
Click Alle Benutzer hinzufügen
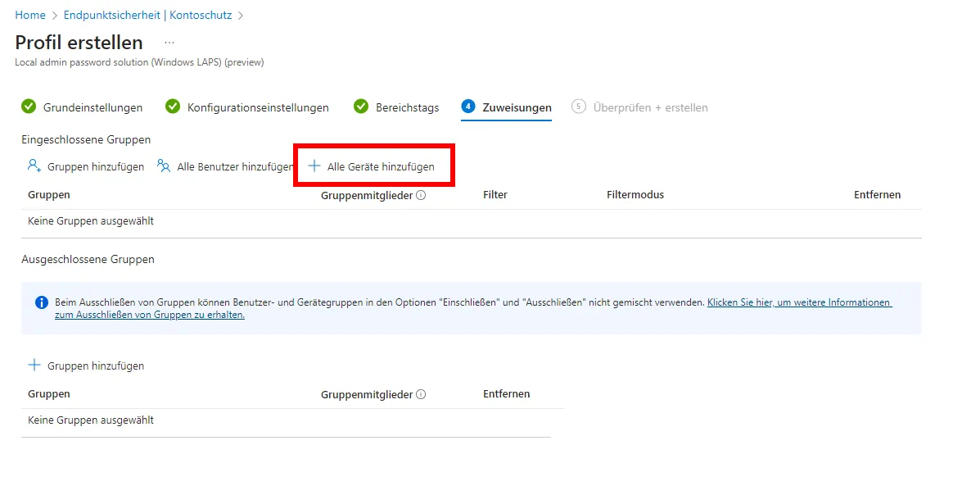tap(226, 166)
